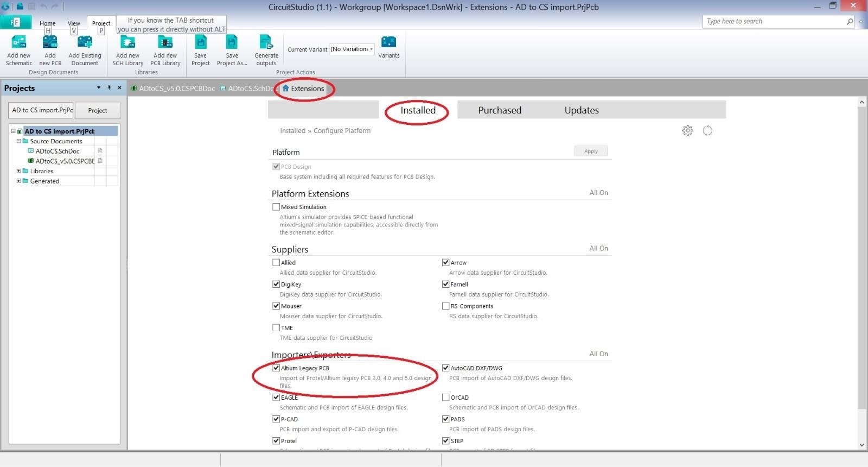Close the Projects panel
The image size is (868, 467).
click(x=119, y=87)
